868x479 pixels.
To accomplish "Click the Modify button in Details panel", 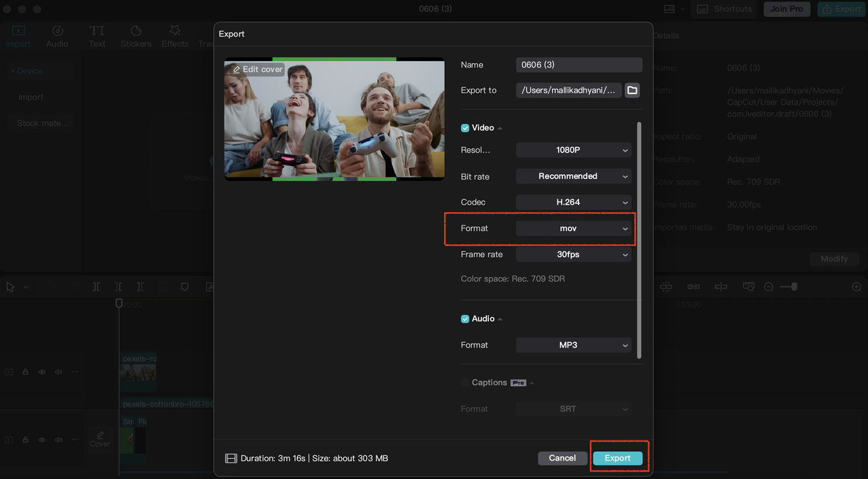I will pyautogui.click(x=834, y=259).
